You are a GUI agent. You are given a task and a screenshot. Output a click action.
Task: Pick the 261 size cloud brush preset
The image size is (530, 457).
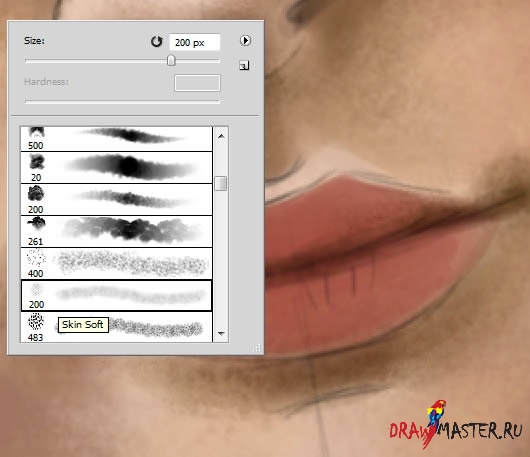(116, 232)
